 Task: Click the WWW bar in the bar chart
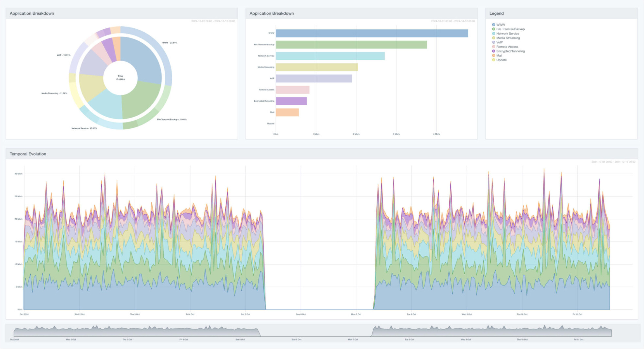point(372,33)
